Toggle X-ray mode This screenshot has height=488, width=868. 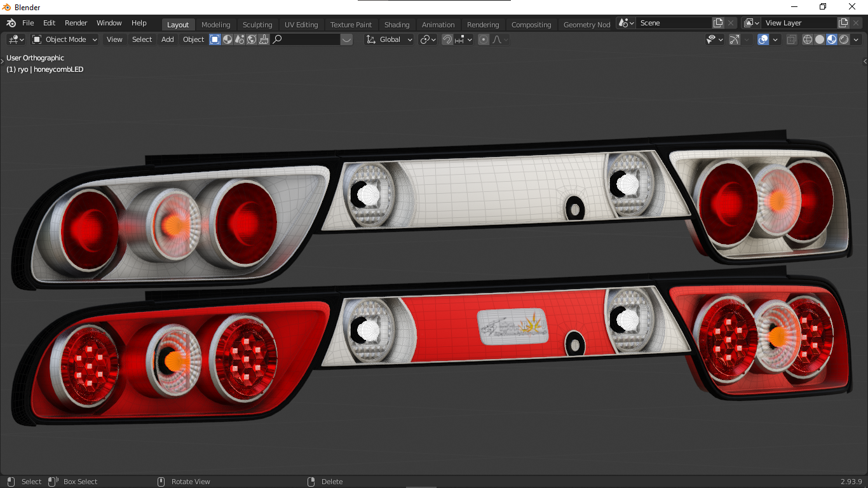tap(791, 39)
